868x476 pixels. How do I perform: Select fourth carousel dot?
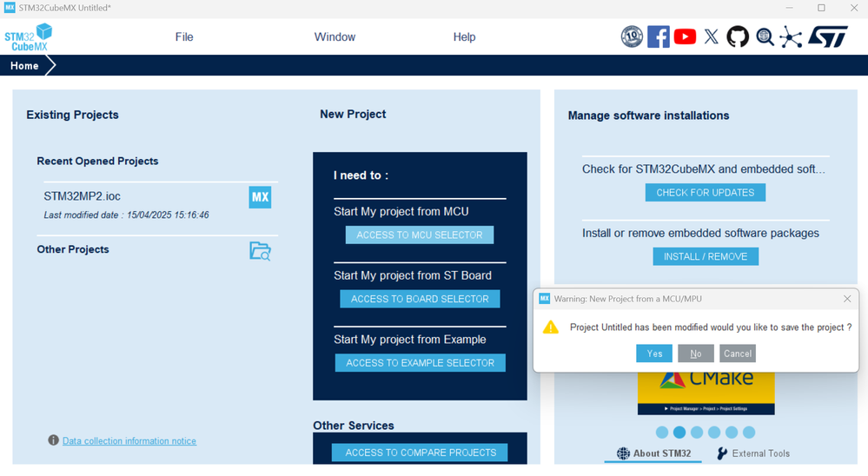(714, 433)
